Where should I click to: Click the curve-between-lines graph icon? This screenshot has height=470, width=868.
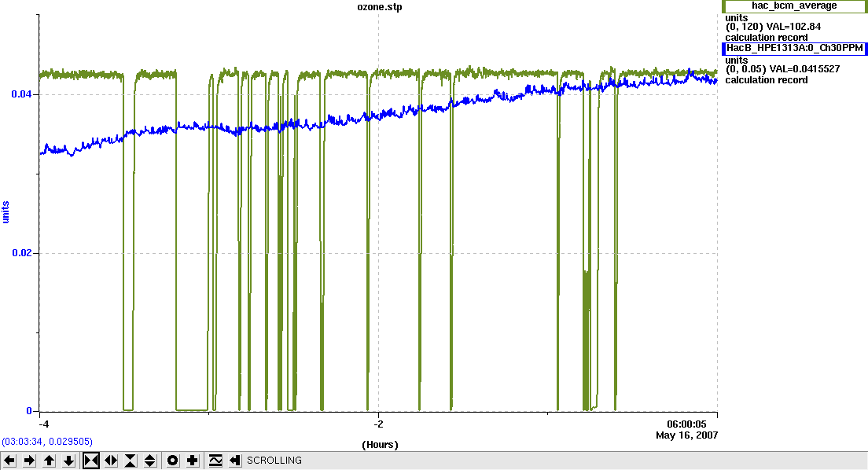pos(215,461)
